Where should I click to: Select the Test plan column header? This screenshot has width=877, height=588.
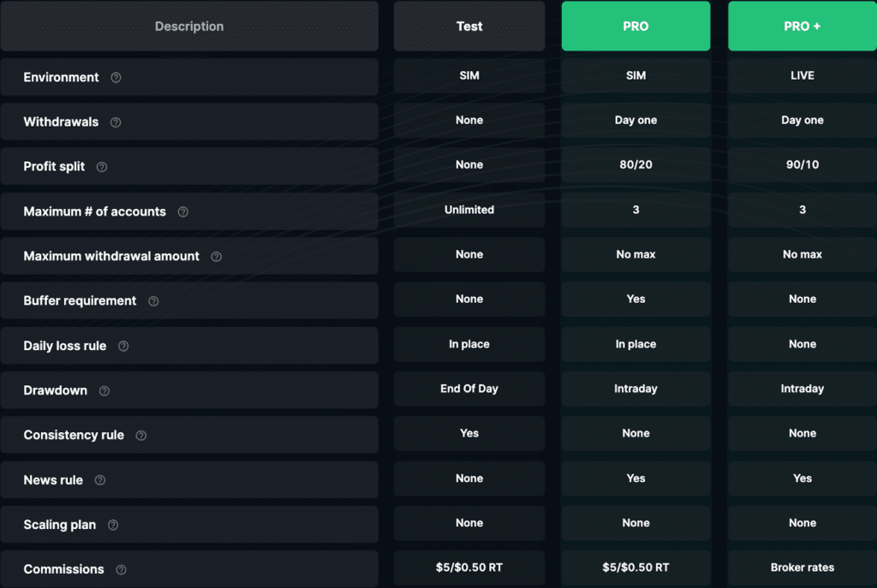[469, 27]
